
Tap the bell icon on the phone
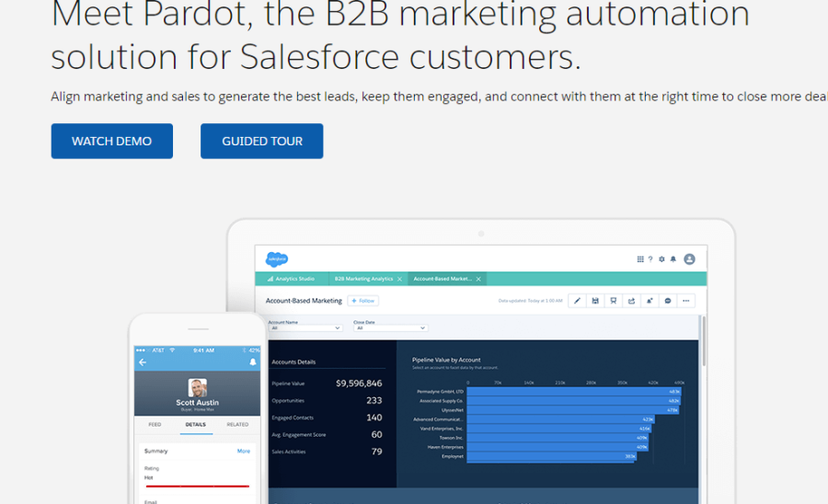pyautogui.click(x=252, y=362)
